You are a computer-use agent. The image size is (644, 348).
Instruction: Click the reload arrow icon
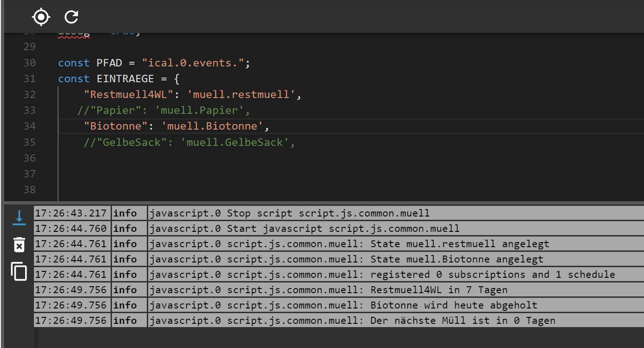(71, 17)
